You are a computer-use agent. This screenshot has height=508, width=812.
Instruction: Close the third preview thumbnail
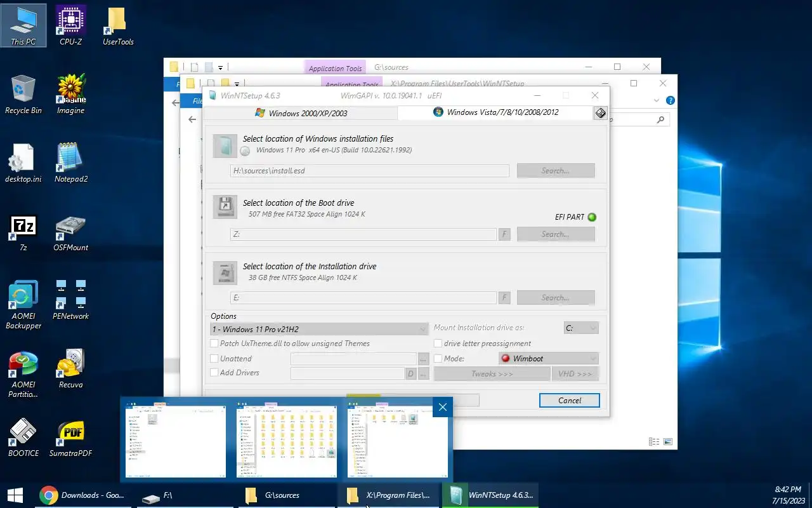click(443, 407)
